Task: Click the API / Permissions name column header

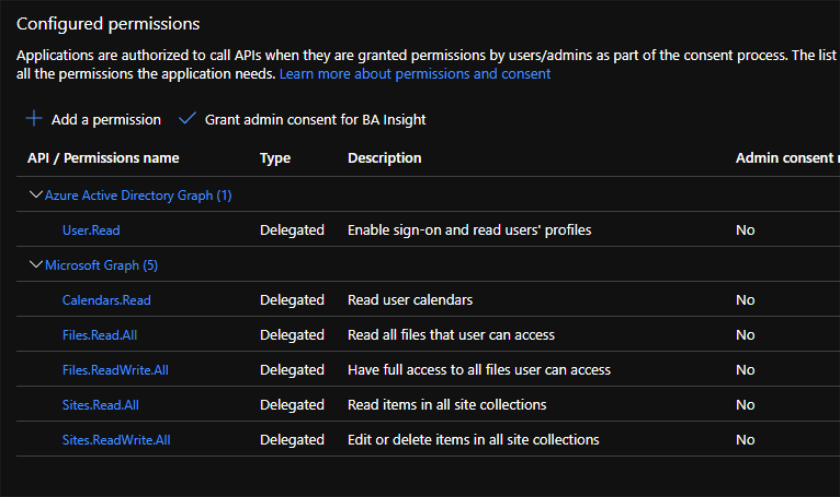Action: (103, 158)
